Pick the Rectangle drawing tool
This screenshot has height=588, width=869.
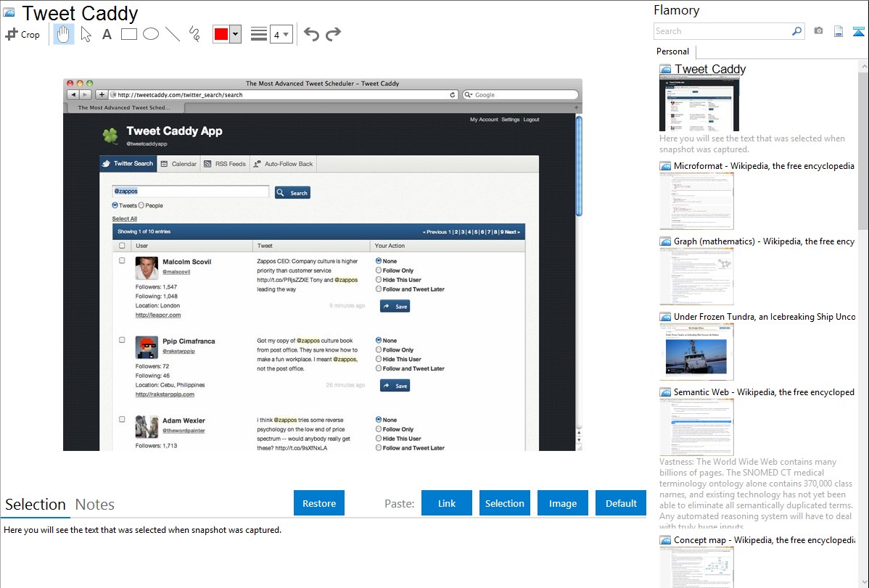click(128, 34)
